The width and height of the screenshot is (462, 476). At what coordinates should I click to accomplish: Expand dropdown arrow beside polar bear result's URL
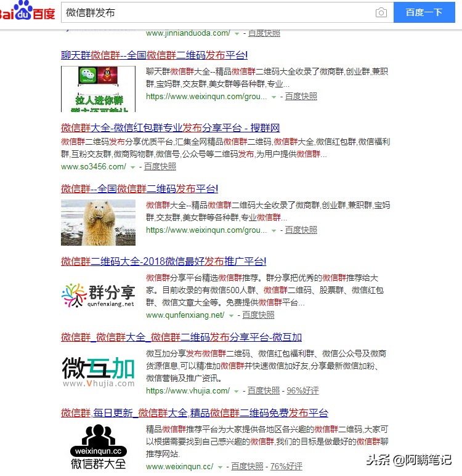pyautogui.click(x=274, y=231)
